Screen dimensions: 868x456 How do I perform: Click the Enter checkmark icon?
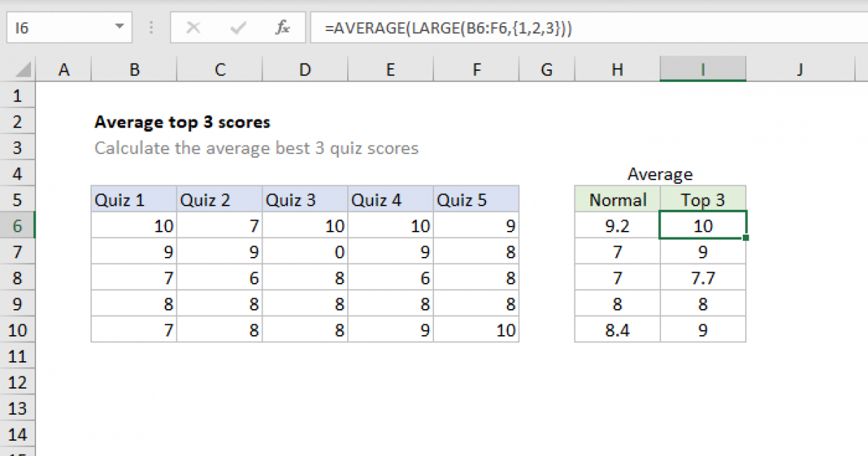coord(237,28)
